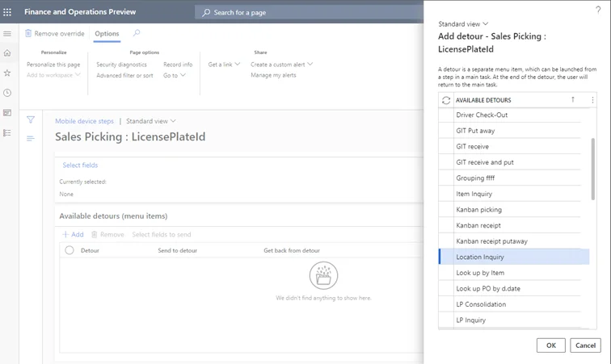This screenshot has width=611, height=364.
Task: Refresh the Available Detours grid
Action: [x=446, y=100]
